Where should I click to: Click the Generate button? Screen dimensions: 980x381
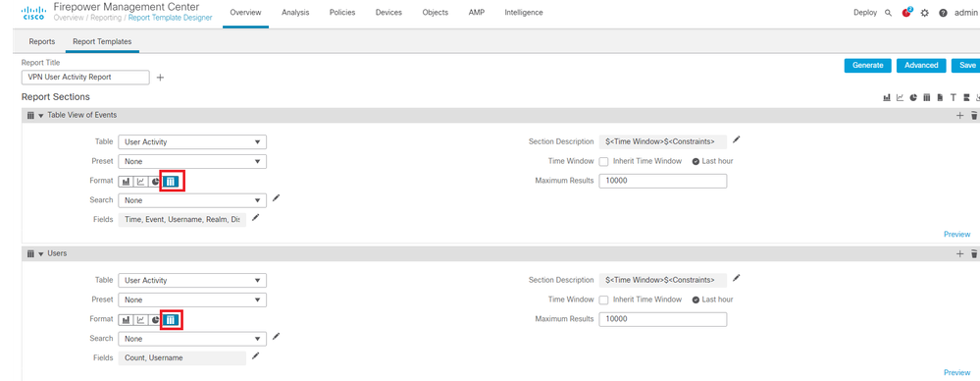(867, 65)
